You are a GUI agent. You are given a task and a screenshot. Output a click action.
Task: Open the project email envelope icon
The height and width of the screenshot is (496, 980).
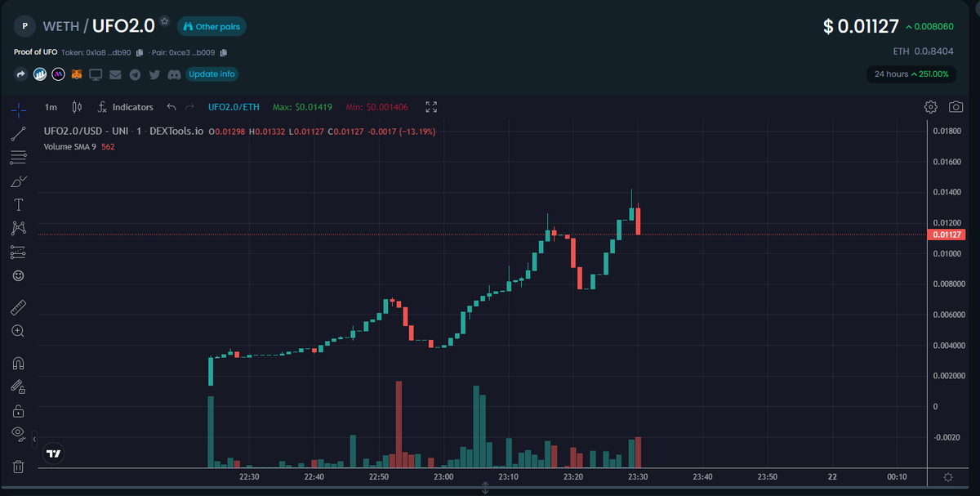pyautogui.click(x=115, y=74)
